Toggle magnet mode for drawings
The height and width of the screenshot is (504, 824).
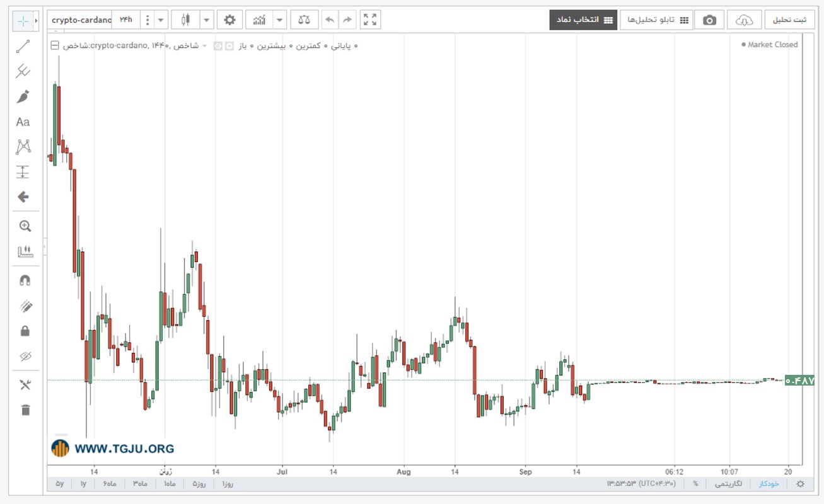(x=25, y=280)
